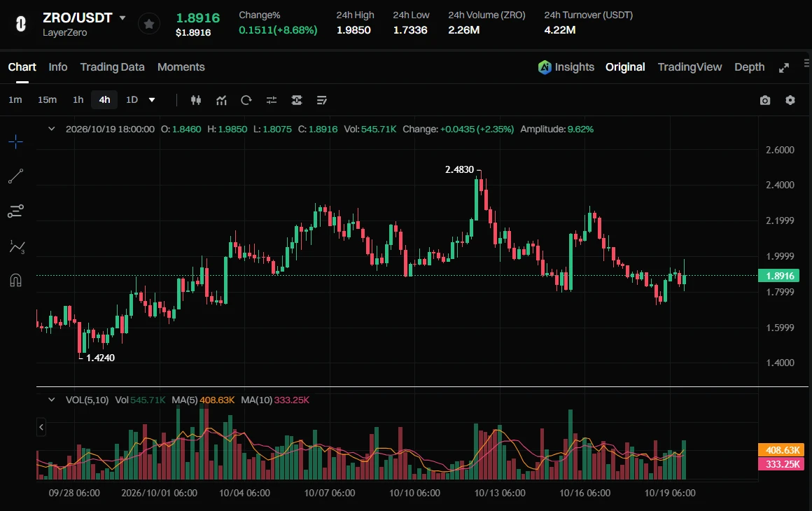812x511 pixels.
Task: Select the 1m timeframe
Action: click(x=15, y=100)
